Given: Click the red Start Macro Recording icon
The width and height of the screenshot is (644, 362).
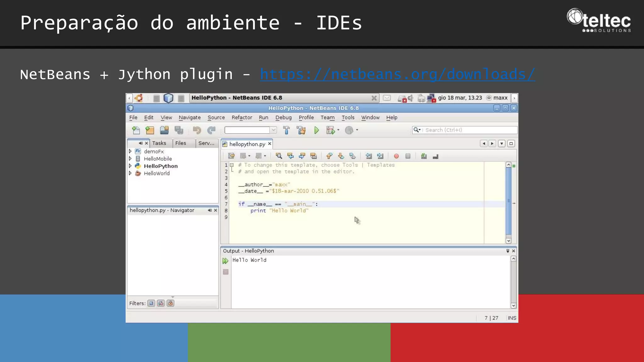Looking at the screenshot, I should coord(396,156).
